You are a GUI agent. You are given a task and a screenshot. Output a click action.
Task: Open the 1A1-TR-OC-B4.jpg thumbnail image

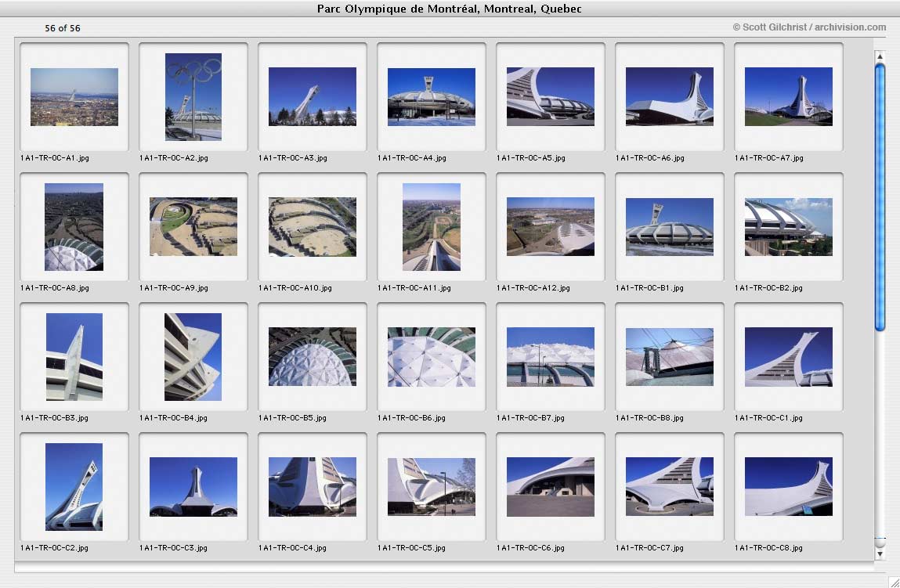(x=193, y=357)
